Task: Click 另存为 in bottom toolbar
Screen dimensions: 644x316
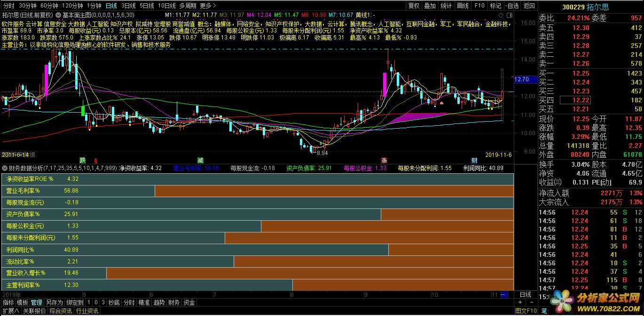Action: tap(54, 302)
